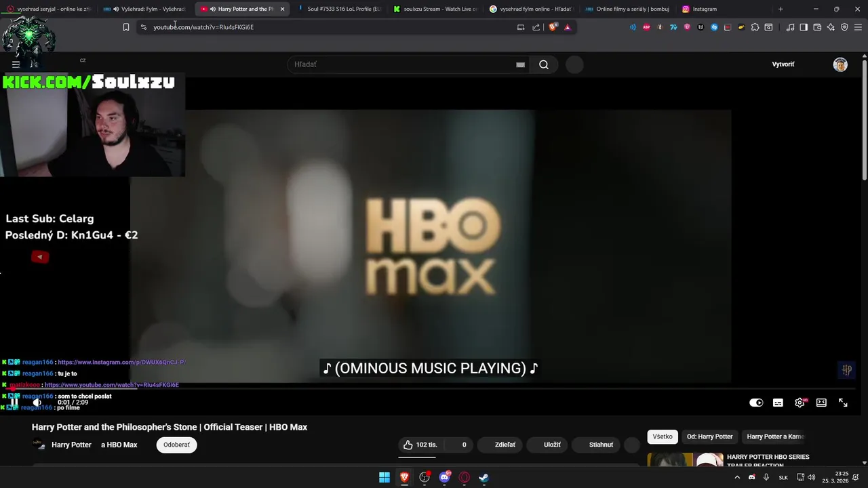The width and height of the screenshot is (868, 488).
Task: Toggle the autoplay switch in the player
Action: pos(756,403)
